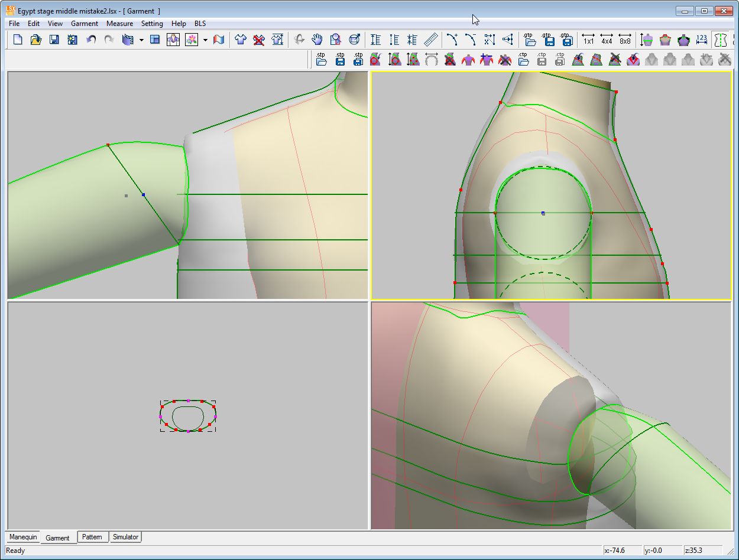
Task: Click the New file icon
Action: tap(18, 40)
